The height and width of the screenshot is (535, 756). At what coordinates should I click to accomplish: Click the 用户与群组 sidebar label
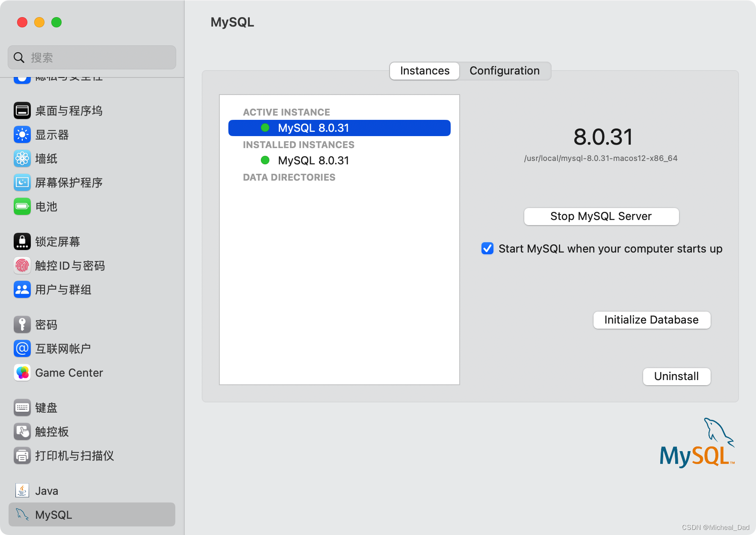point(63,290)
